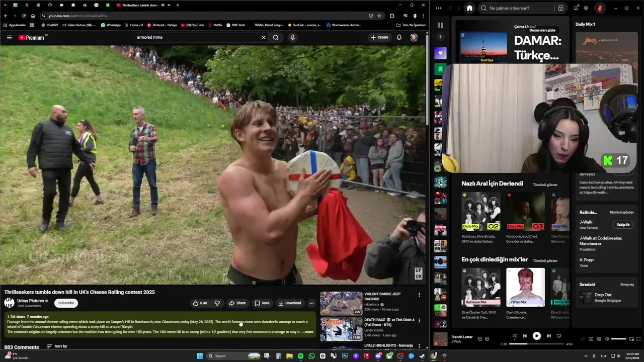This screenshot has width=644, height=362.
Task: Mute the Thrillseekers tab audio icon
Action: [x=163, y=5]
